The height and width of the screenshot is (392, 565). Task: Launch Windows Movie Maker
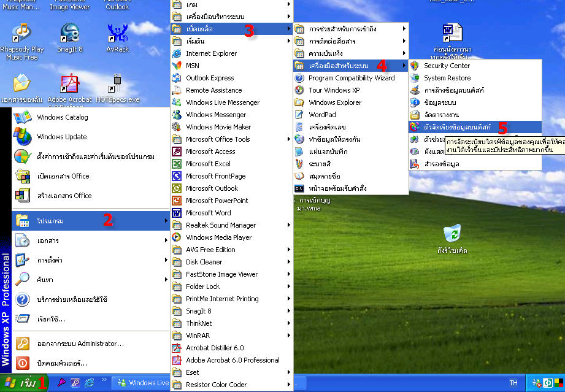pos(232,127)
